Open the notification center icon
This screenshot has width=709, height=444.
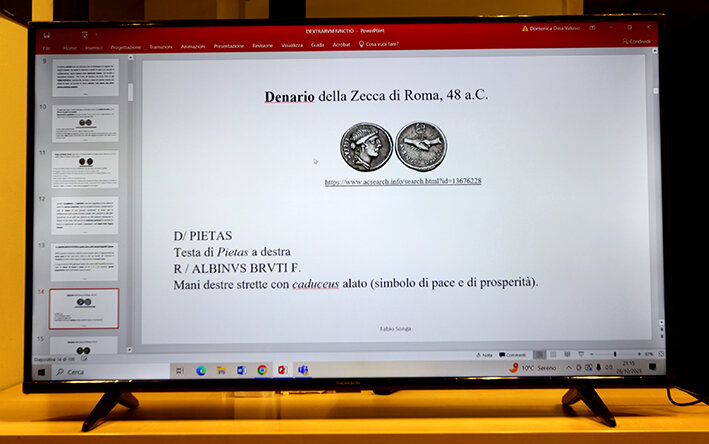652,367
